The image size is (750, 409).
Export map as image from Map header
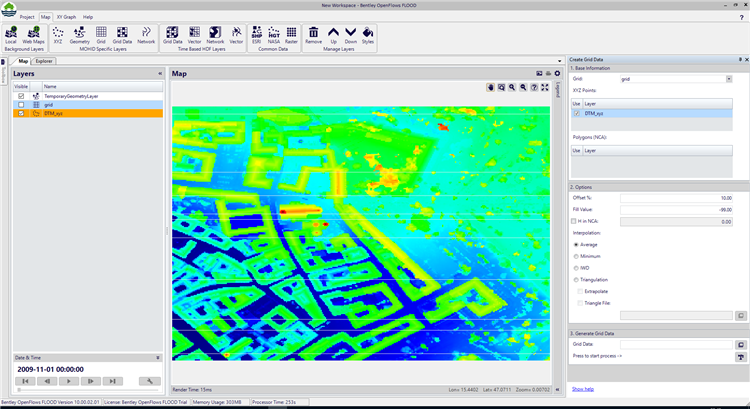tap(539, 73)
